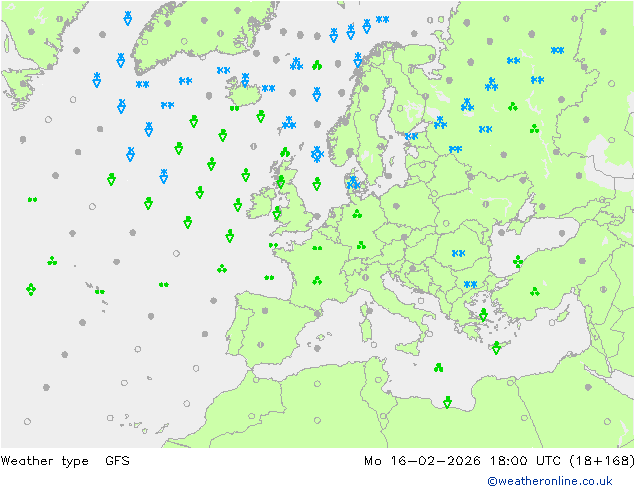The width and height of the screenshot is (634, 490).
Task: Select rain shower symbol over the Aegean Sea
Action: pyautogui.click(x=483, y=315)
